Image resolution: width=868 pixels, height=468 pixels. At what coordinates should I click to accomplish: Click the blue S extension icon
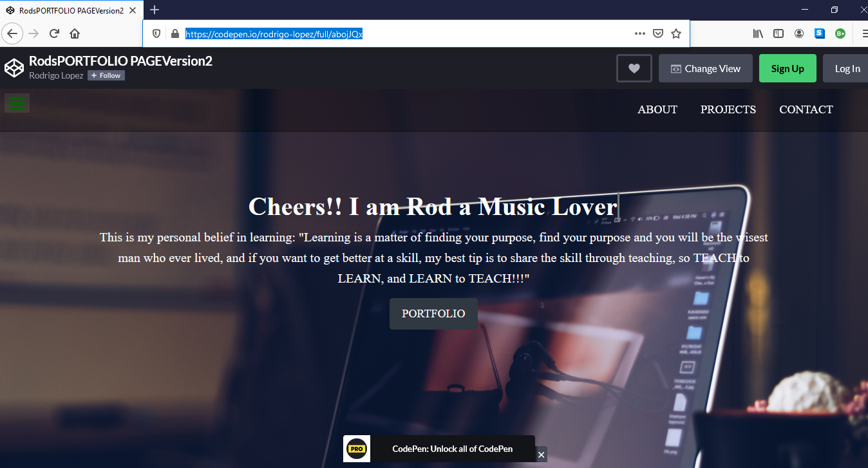pyautogui.click(x=820, y=33)
